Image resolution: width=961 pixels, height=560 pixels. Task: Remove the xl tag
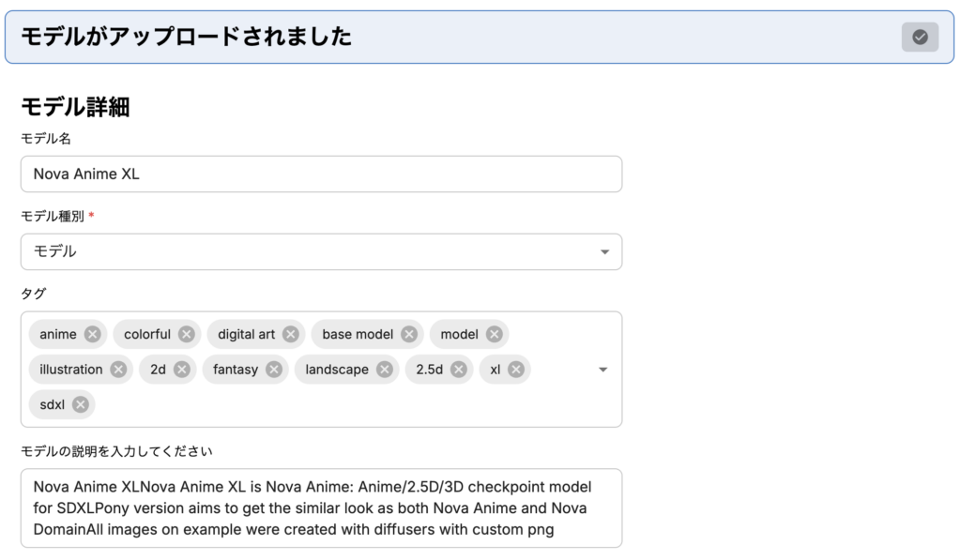tap(515, 370)
